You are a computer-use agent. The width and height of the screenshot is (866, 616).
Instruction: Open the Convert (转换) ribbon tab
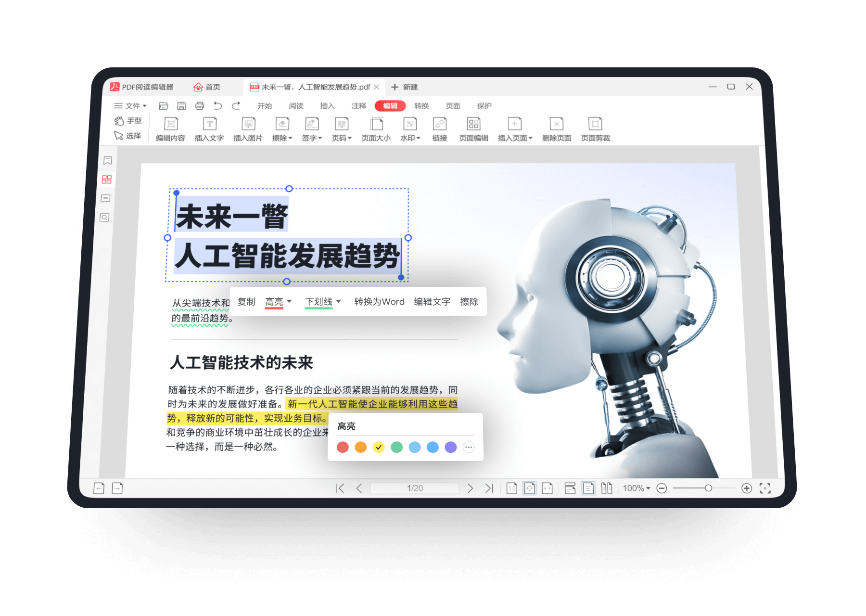pos(421,106)
